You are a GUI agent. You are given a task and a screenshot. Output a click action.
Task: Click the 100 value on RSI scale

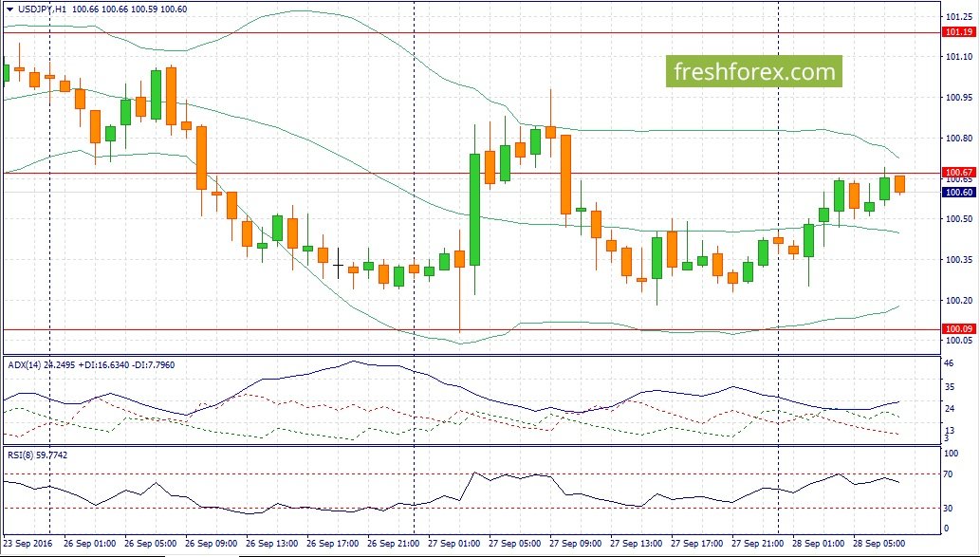951,454
